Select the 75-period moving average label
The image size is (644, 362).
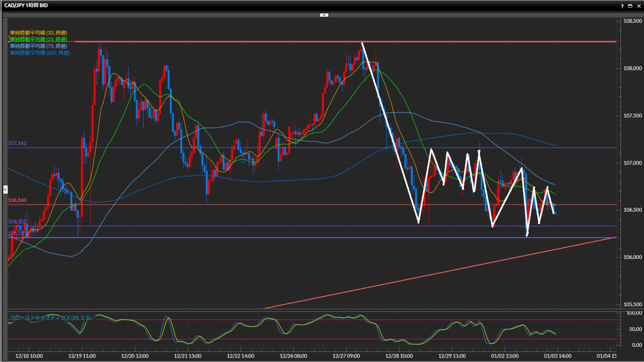38,46
